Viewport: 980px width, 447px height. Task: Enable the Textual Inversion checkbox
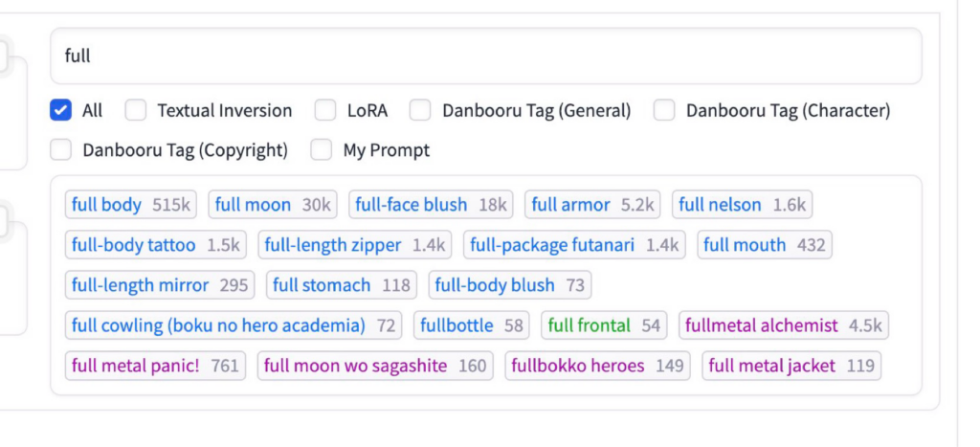click(136, 110)
